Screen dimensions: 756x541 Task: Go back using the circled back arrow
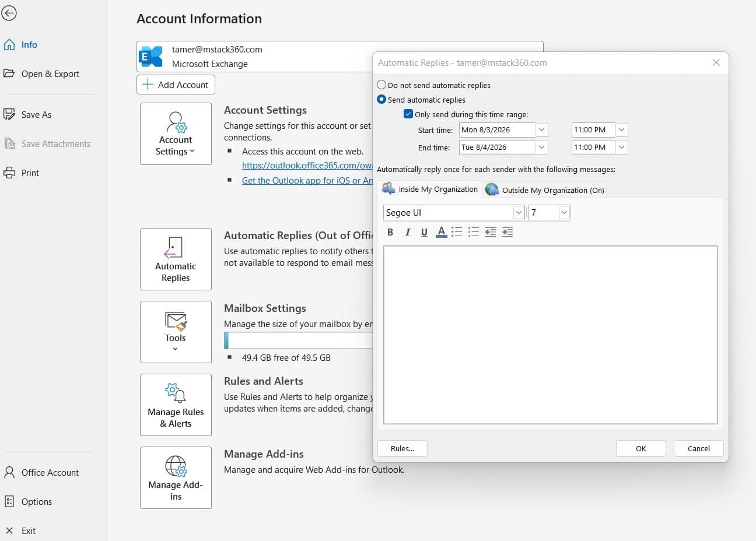tap(9, 13)
